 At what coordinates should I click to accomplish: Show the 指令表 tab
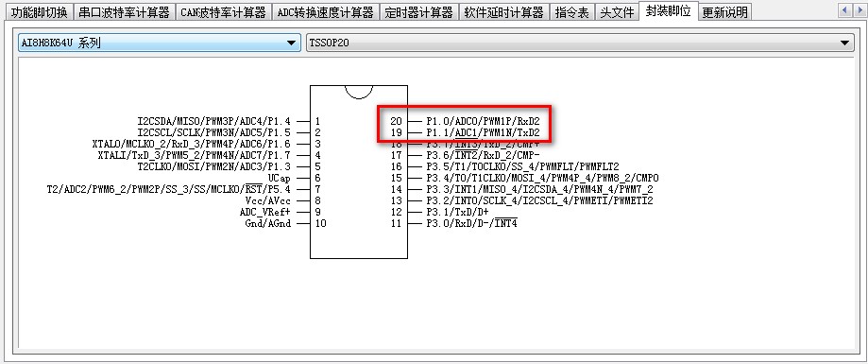tap(571, 12)
